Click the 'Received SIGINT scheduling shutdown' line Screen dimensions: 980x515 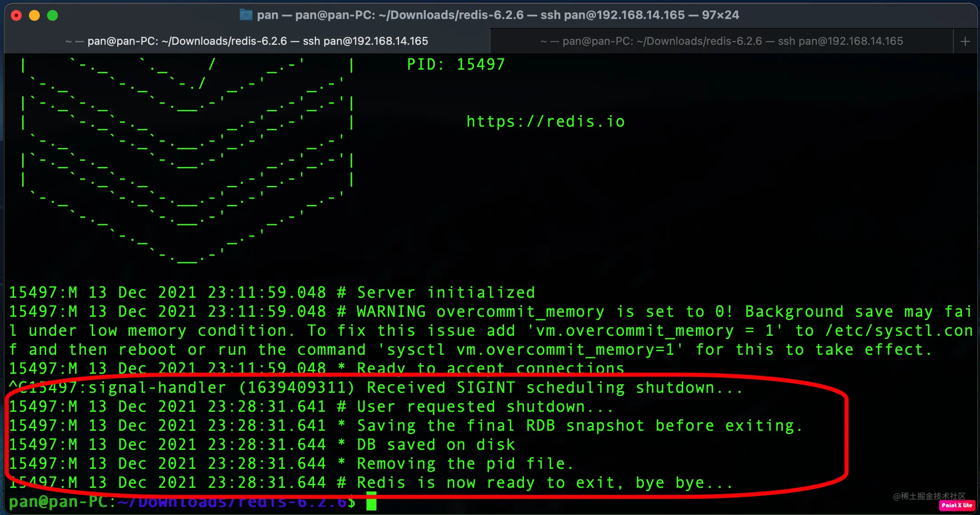(x=376, y=387)
